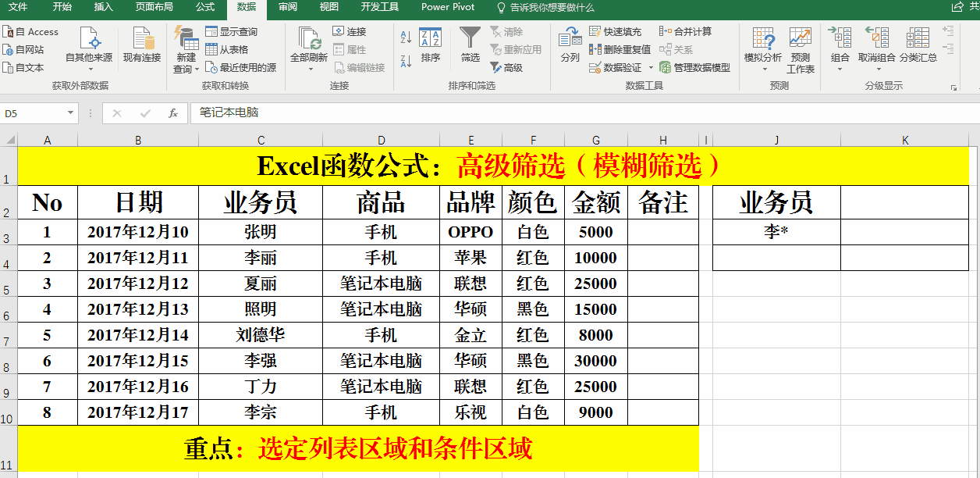Click the Name Box showing D5
980x478 pixels.
click(33, 113)
